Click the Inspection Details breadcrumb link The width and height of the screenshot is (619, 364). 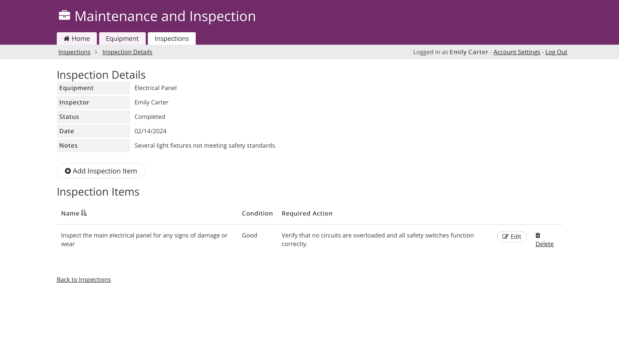[127, 52]
